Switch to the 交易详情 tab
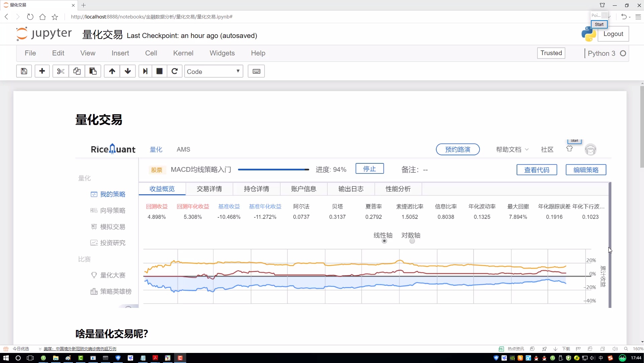Viewport: 644px width, 363px height. click(x=209, y=189)
